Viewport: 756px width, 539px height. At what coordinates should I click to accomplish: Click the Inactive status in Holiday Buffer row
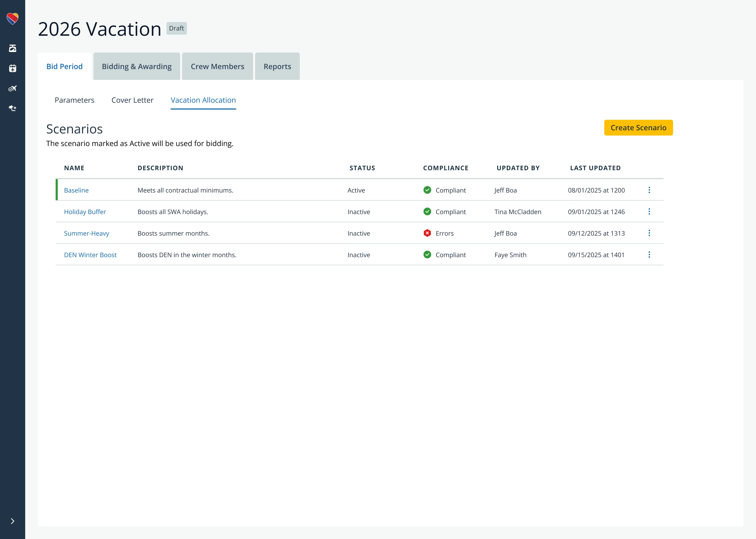(x=359, y=212)
